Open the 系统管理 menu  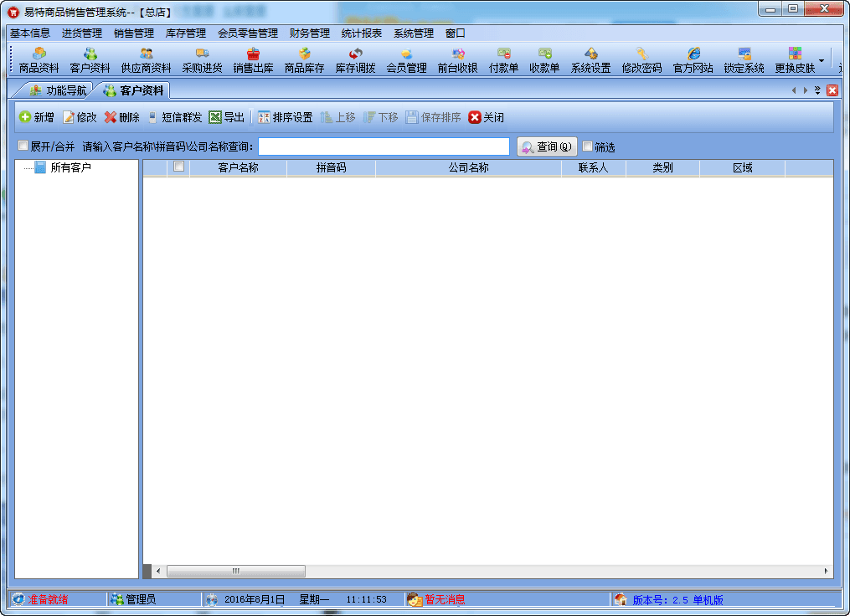(414, 33)
